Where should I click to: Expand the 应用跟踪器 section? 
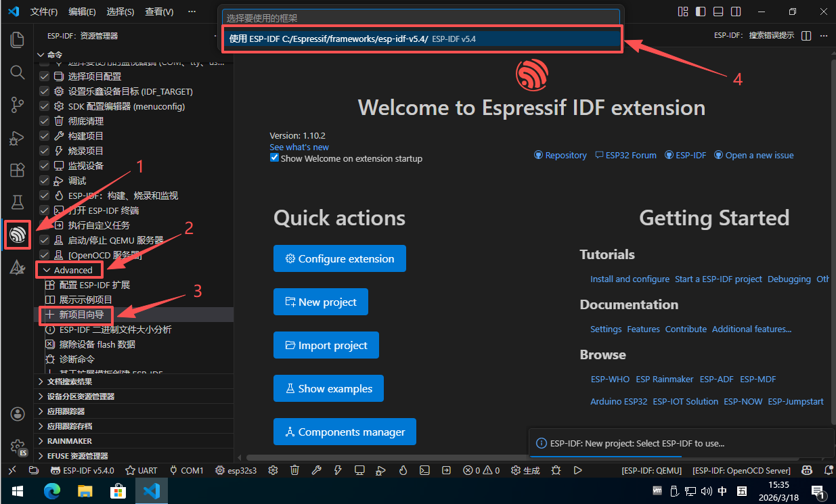[x=134, y=411]
